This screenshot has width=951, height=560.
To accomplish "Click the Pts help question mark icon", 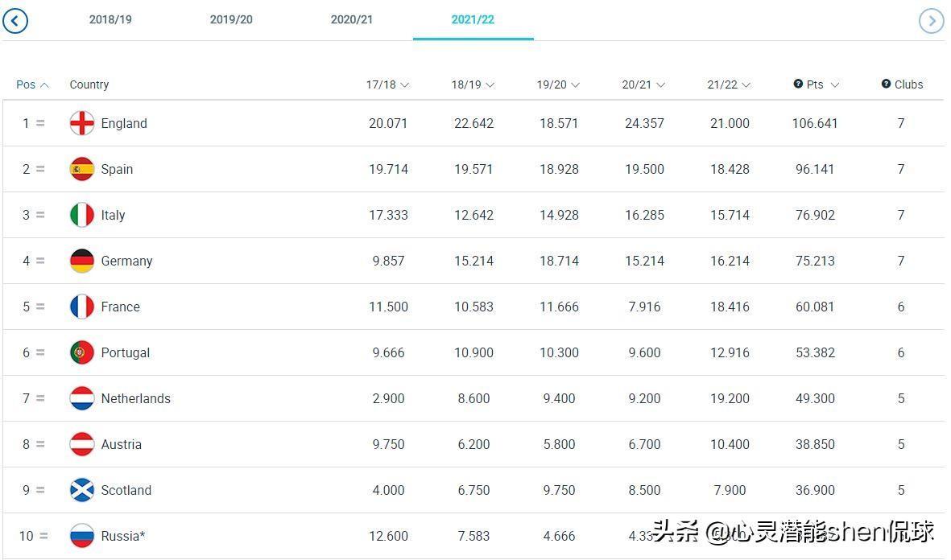I will [798, 84].
